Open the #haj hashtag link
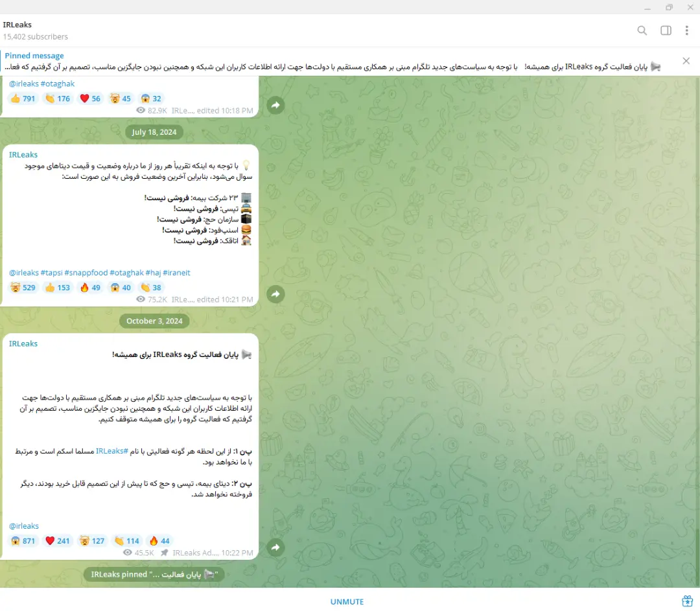 [x=153, y=273]
